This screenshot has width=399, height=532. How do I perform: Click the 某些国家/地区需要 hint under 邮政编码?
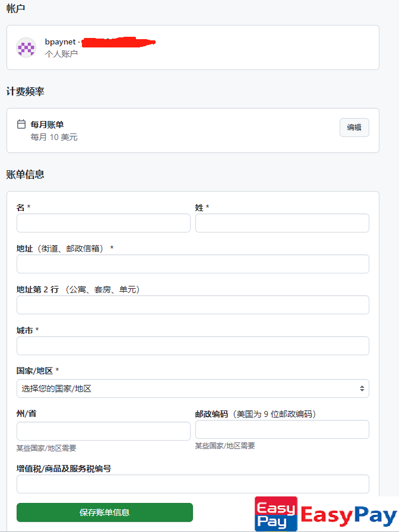[x=225, y=446]
